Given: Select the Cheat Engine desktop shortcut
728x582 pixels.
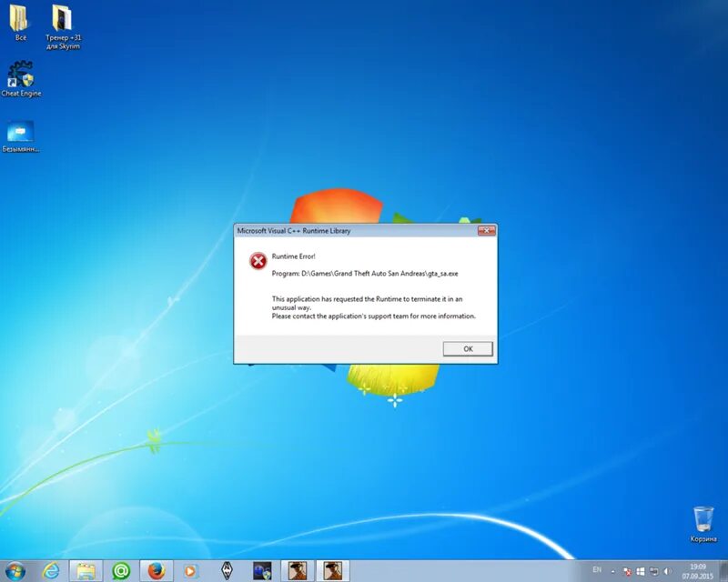Looking at the screenshot, I should point(21,79).
